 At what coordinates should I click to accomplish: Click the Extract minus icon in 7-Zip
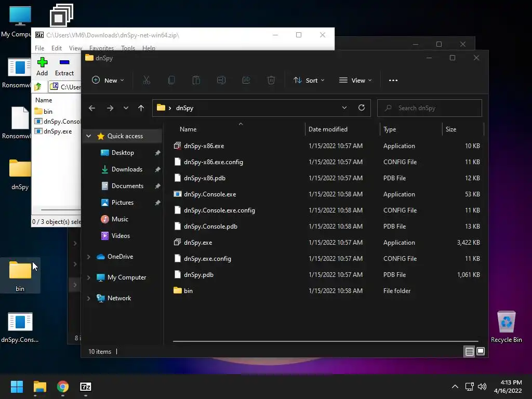64,67
